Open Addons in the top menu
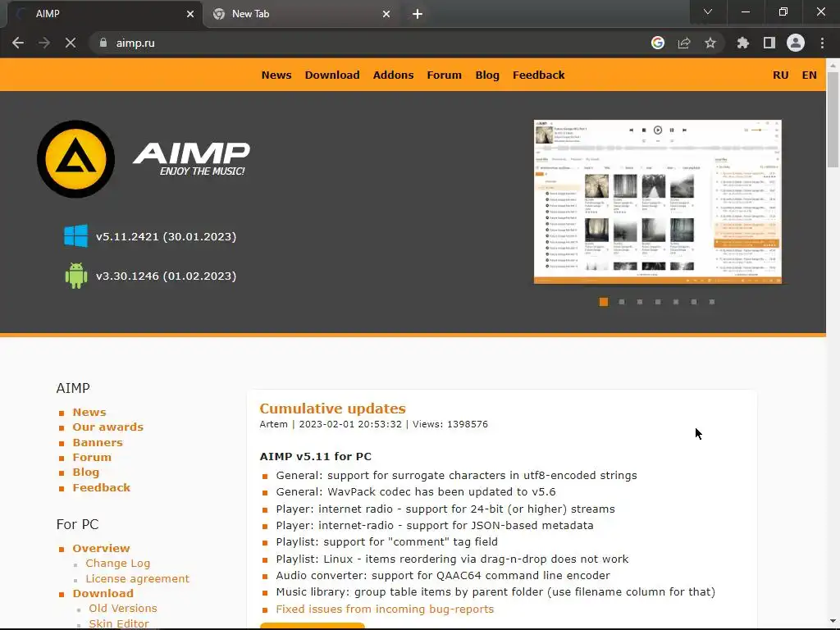The image size is (840, 630). 393,75
